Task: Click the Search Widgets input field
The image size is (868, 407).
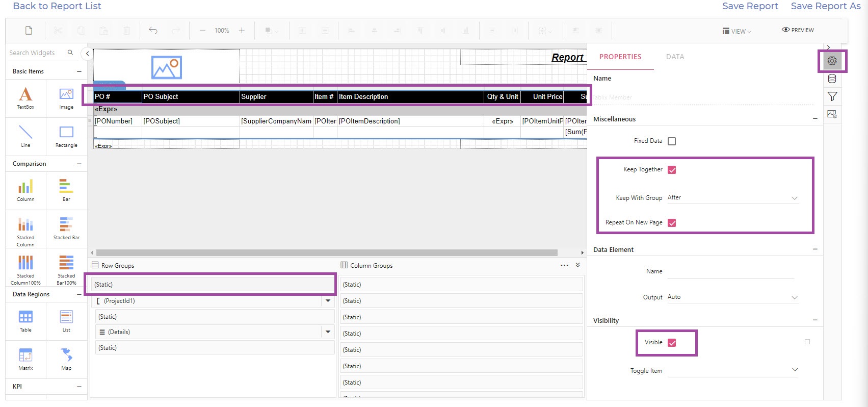Action: pyautogui.click(x=37, y=53)
